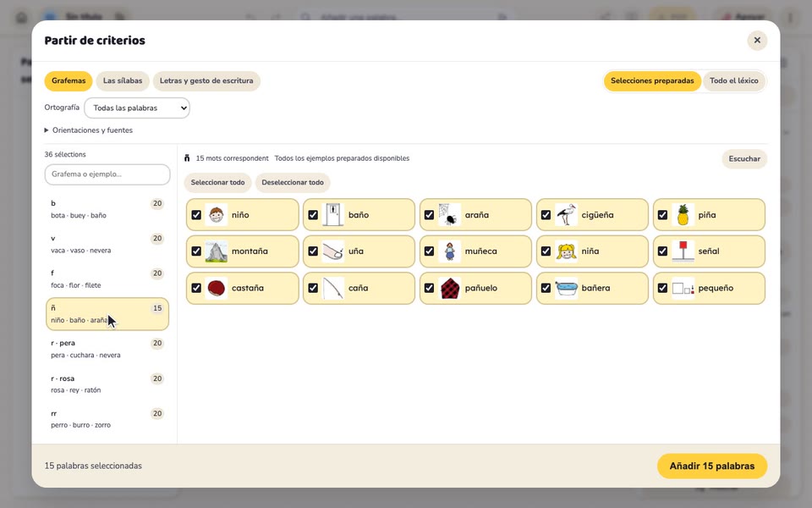812x508 pixels.
Task: Click the pineapple picture beside piña
Action: click(x=683, y=214)
